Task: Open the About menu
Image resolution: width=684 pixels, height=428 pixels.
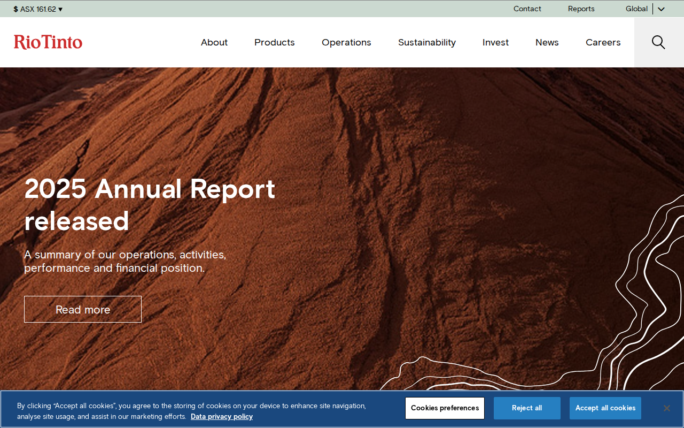Action: 214,42
